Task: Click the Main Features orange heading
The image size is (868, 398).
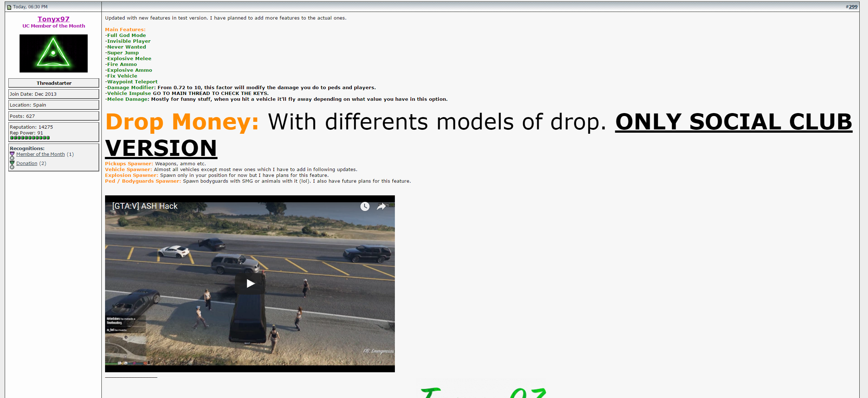Action: click(x=125, y=29)
